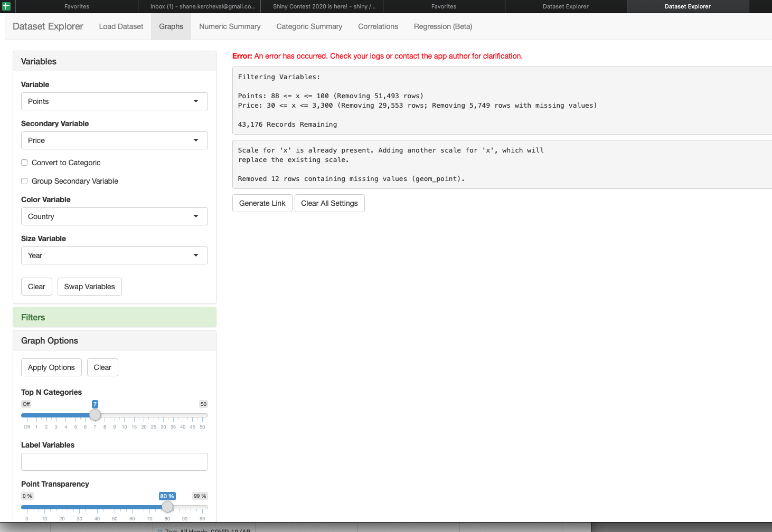Click the green pinned tab icon
The width and height of the screenshot is (772, 532).
click(x=7, y=6)
